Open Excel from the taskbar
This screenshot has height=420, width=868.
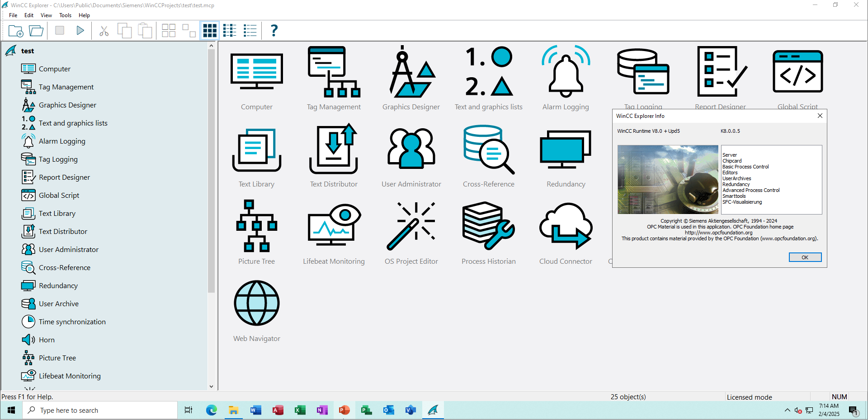pos(300,410)
